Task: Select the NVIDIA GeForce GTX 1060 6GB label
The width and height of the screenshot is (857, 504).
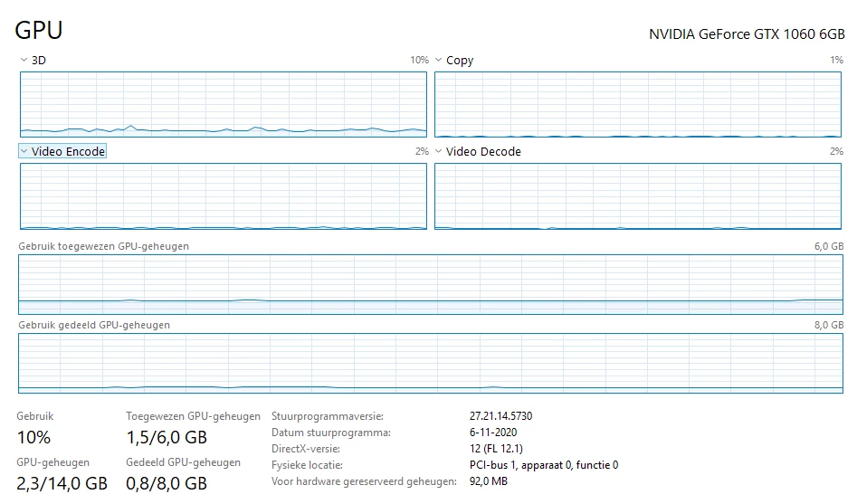Action: point(747,34)
